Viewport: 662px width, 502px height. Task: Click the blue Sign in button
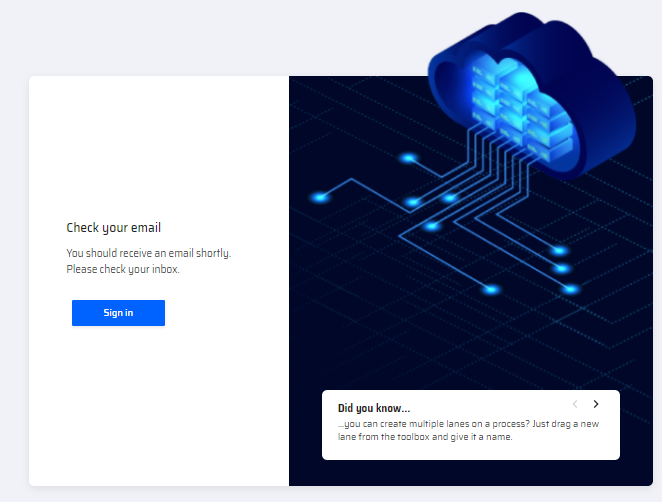[x=118, y=313]
